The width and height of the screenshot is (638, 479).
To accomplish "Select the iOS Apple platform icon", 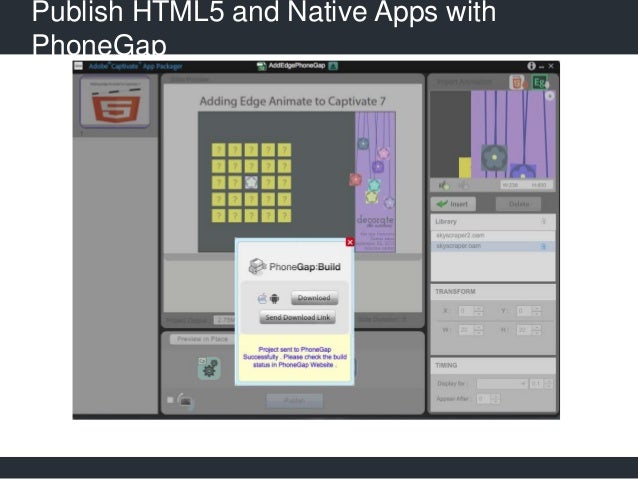I will pyautogui.click(x=262, y=298).
